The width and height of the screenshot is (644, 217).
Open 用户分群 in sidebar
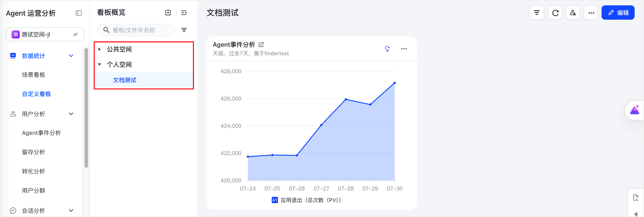(x=34, y=191)
